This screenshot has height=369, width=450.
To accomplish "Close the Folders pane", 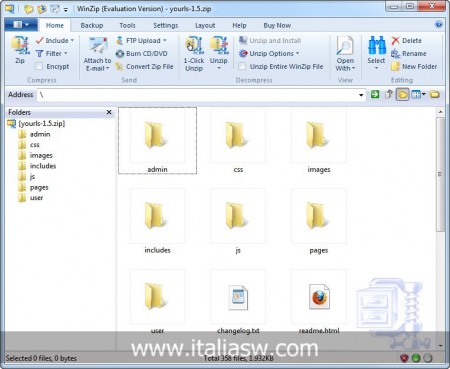I will click(x=109, y=112).
